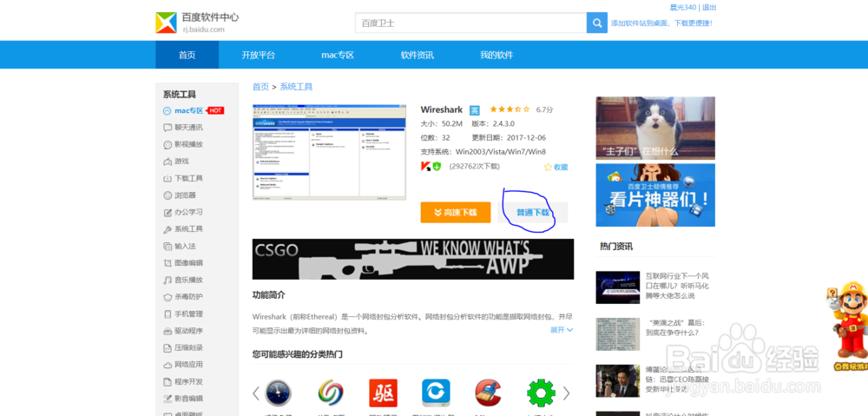Select the 输入法 input method category

point(180,246)
